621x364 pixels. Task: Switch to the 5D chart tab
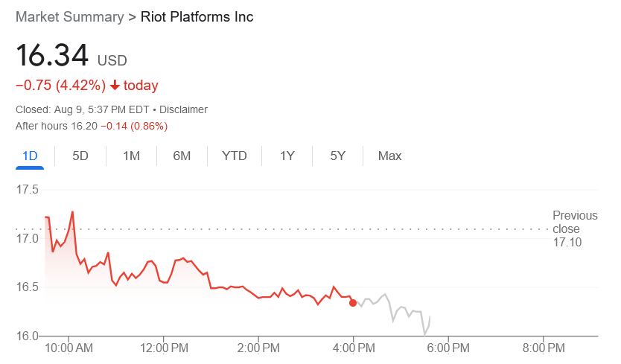[80, 156]
